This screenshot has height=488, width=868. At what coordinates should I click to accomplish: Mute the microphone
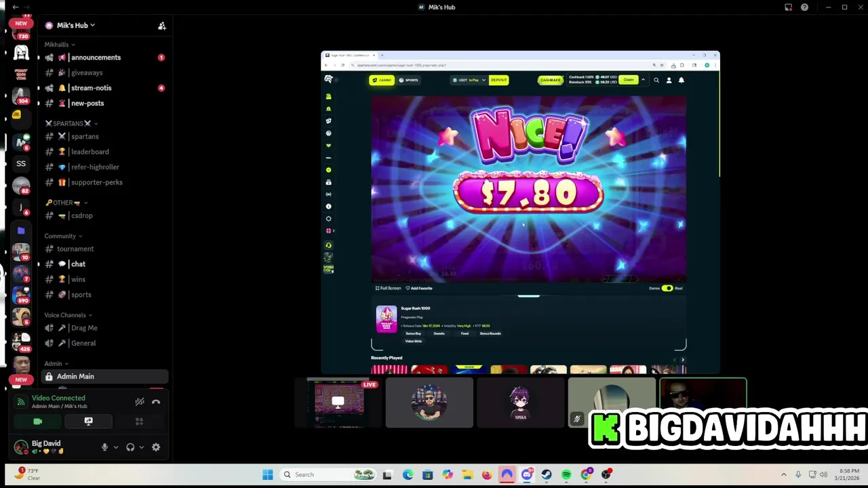tap(104, 447)
